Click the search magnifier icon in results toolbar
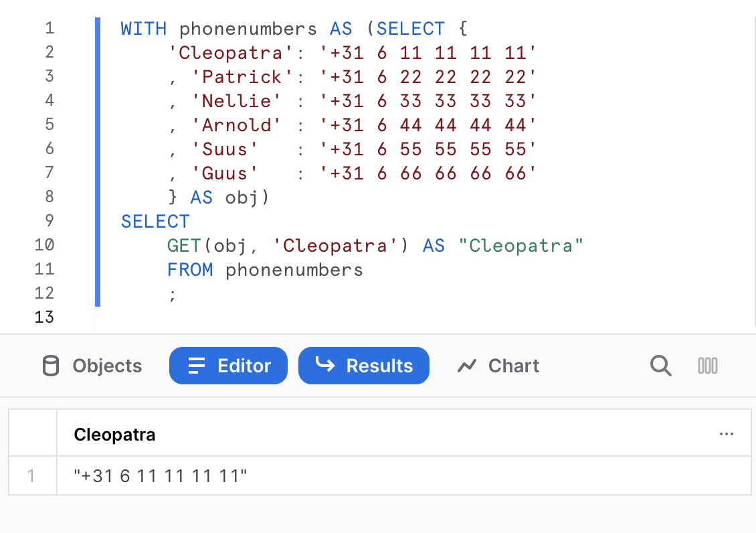 [660, 366]
